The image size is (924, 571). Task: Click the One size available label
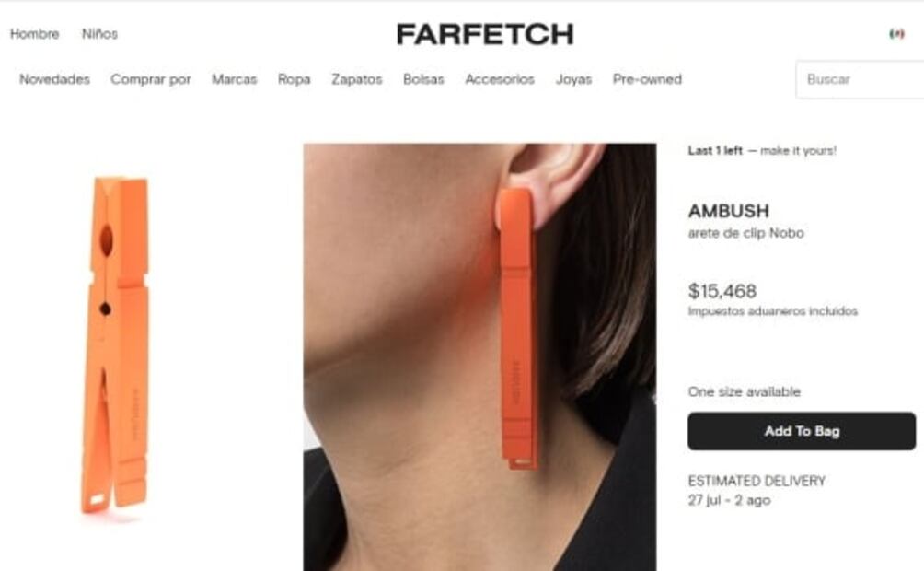[x=744, y=391]
